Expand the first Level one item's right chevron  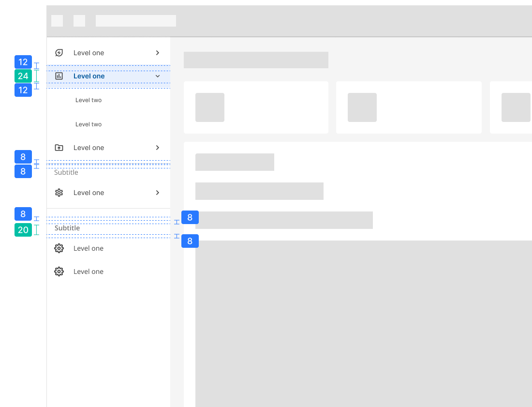coord(157,53)
